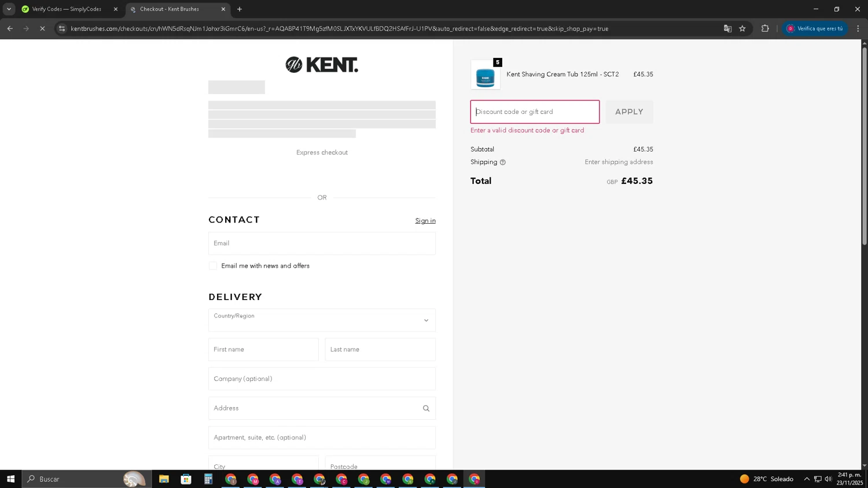868x488 pixels.
Task: Close the Verify Codes tab
Action: [x=115, y=9]
